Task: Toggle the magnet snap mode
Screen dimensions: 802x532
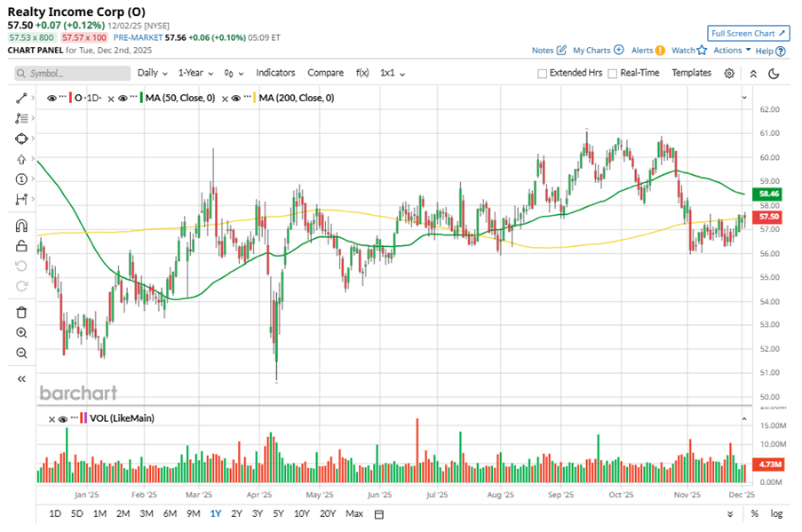Action: [21, 226]
